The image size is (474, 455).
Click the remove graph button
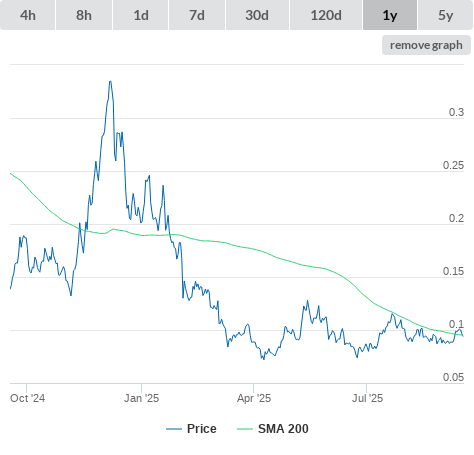click(426, 45)
